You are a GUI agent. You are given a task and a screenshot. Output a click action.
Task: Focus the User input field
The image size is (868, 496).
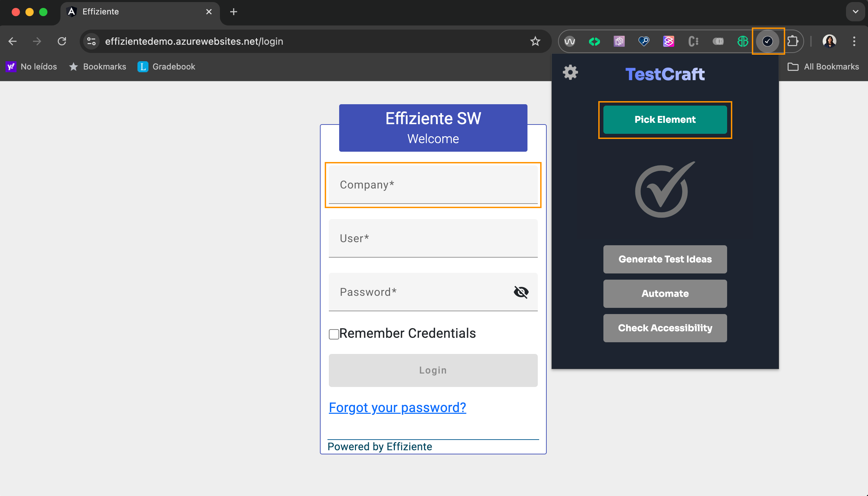click(433, 238)
